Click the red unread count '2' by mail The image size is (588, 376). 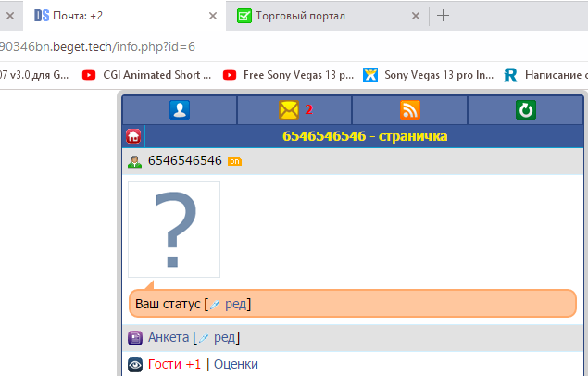[x=308, y=109]
